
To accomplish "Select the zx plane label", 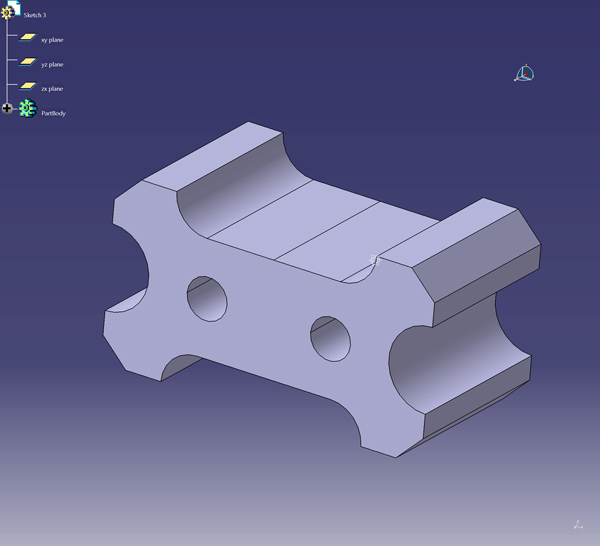I will [x=52, y=89].
